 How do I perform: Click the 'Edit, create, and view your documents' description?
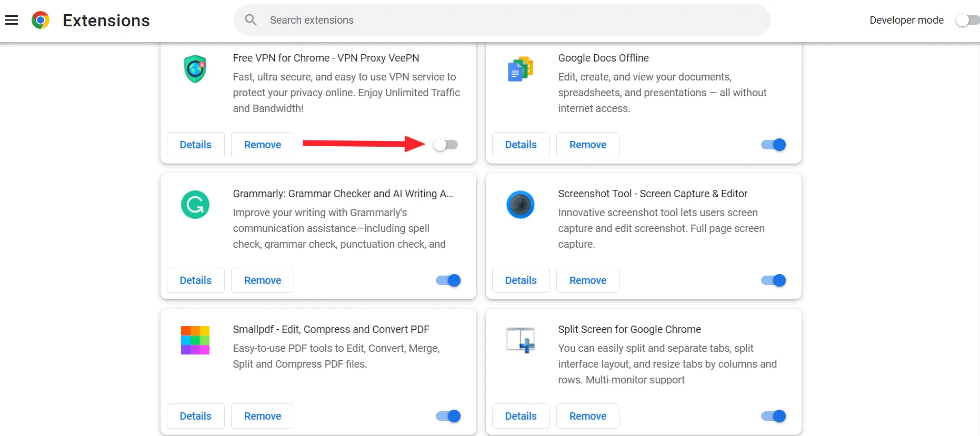tap(662, 93)
